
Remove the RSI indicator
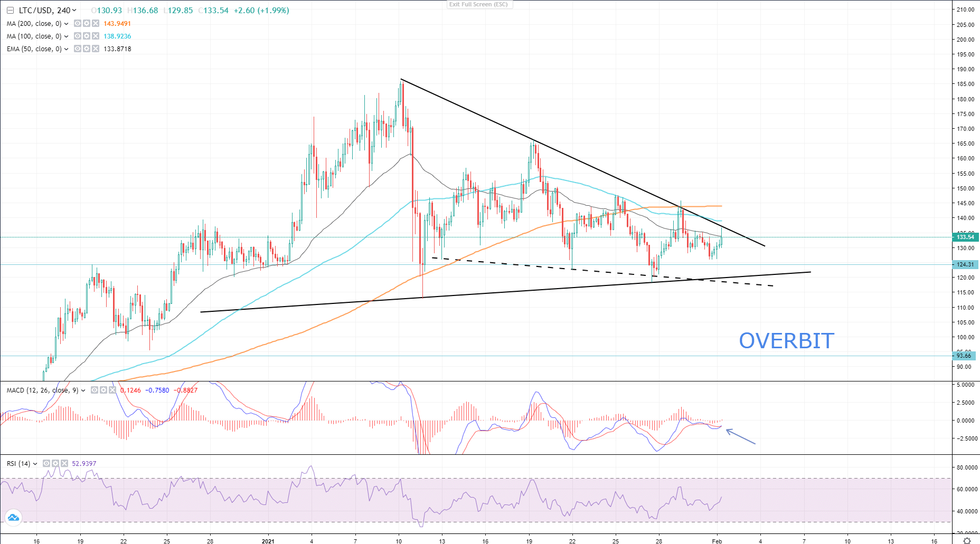point(64,464)
